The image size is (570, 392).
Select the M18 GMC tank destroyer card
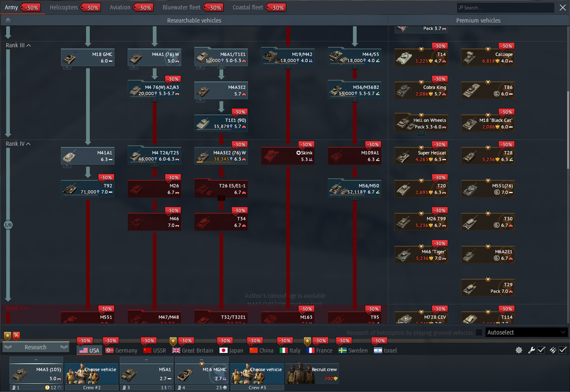[x=87, y=57]
